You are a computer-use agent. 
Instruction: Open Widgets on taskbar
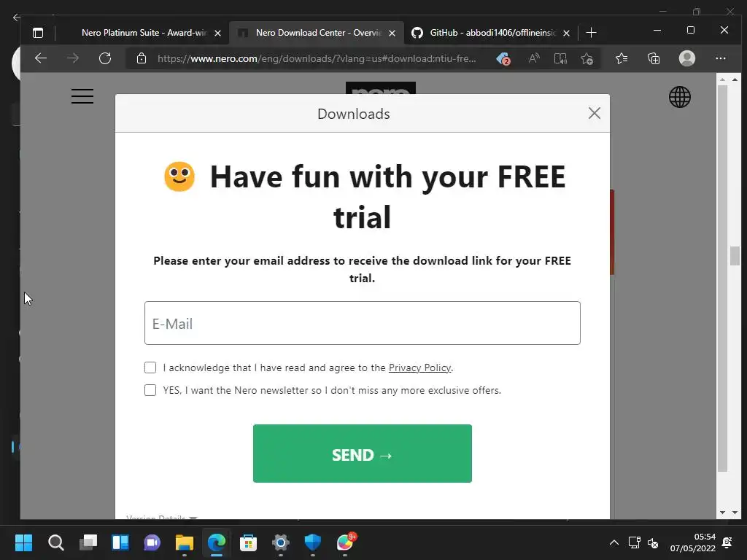120,542
